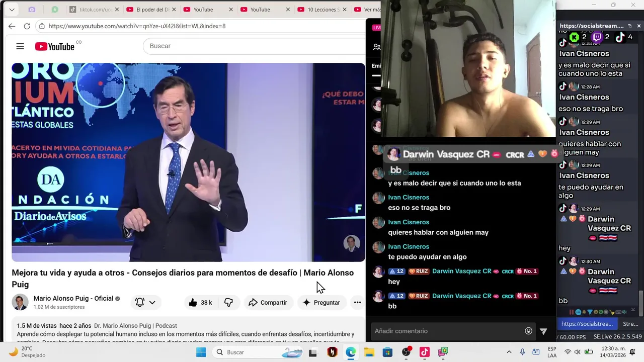Viewport: 644px width, 362px height.
Task: Open OBS Studio from taskbar
Action: pyautogui.click(x=406, y=352)
